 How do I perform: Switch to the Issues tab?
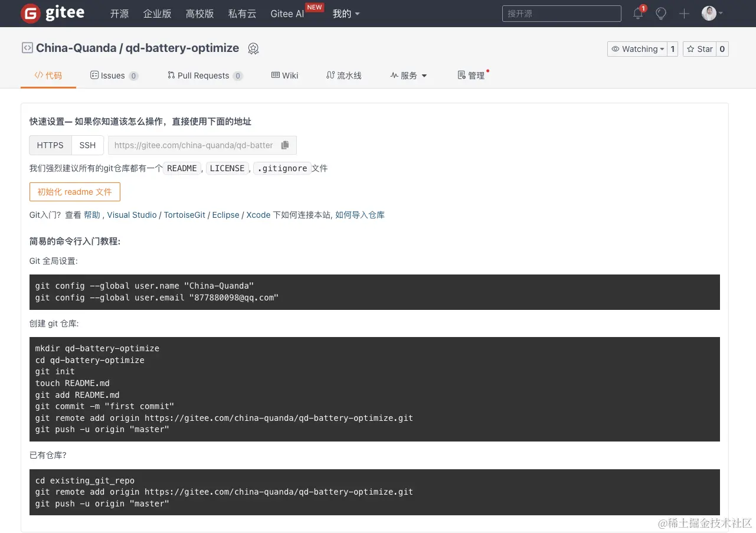tap(114, 76)
